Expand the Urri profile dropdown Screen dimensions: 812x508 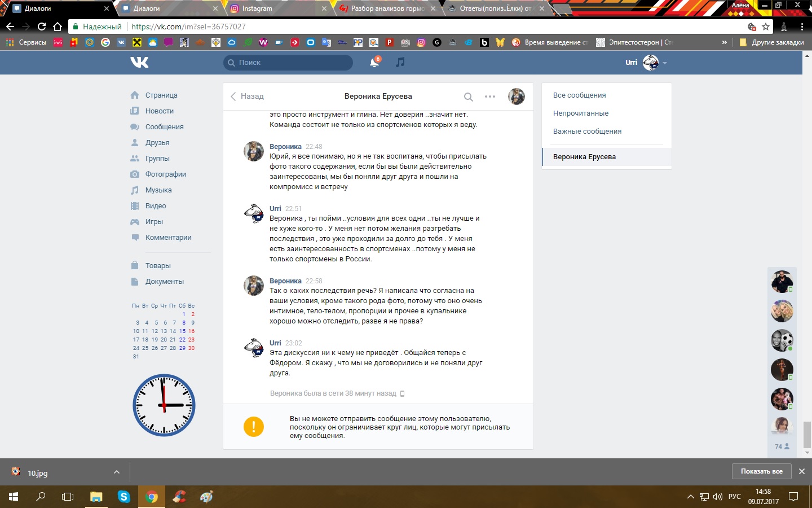pyautogui.click(x=665, y=63)
